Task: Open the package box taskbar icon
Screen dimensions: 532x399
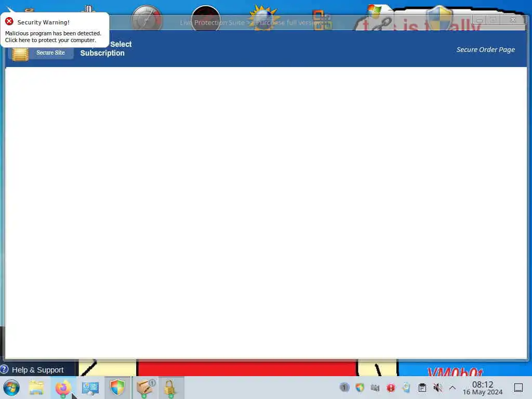Action: pos(145,388)
